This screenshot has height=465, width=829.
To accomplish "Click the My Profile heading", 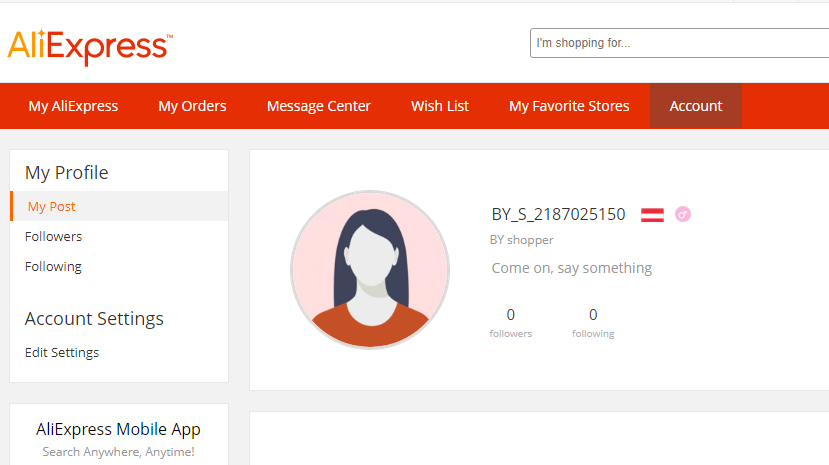I will click(x=67, y=173).
